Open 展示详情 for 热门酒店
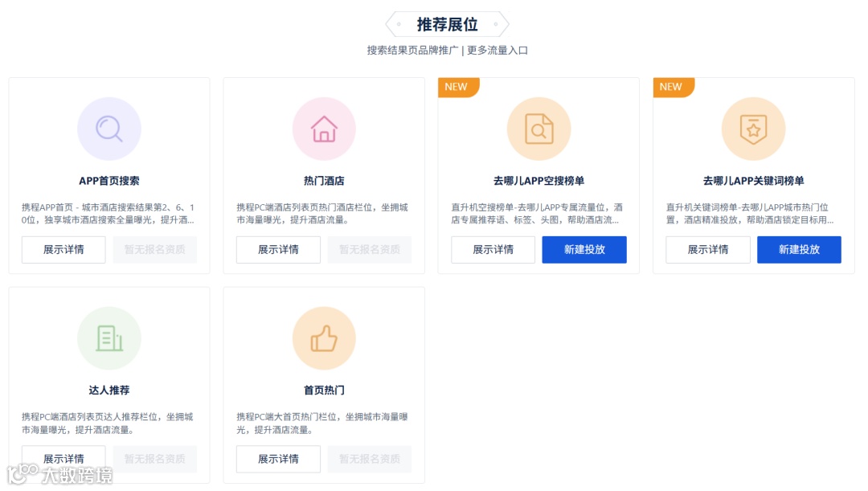The image size is (868, 491). 278,250
